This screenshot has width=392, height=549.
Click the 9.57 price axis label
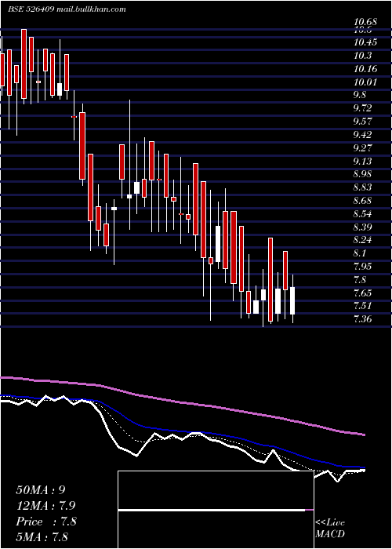coord(362,122)
